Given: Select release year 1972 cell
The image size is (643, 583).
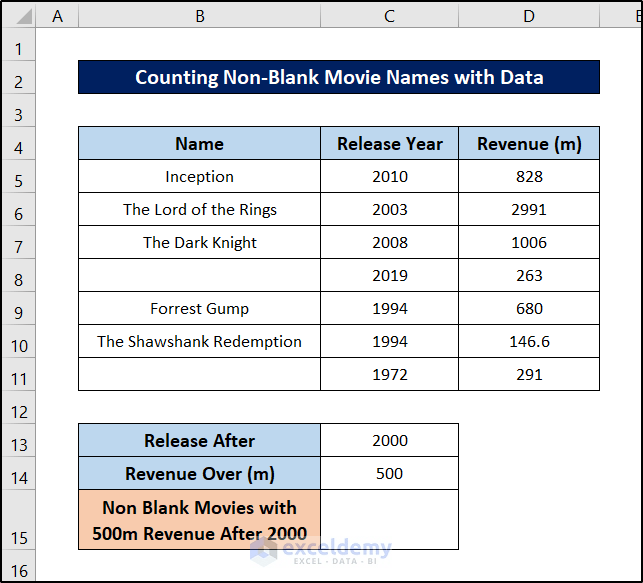Looking at the screenshot, I should point(389,374).
